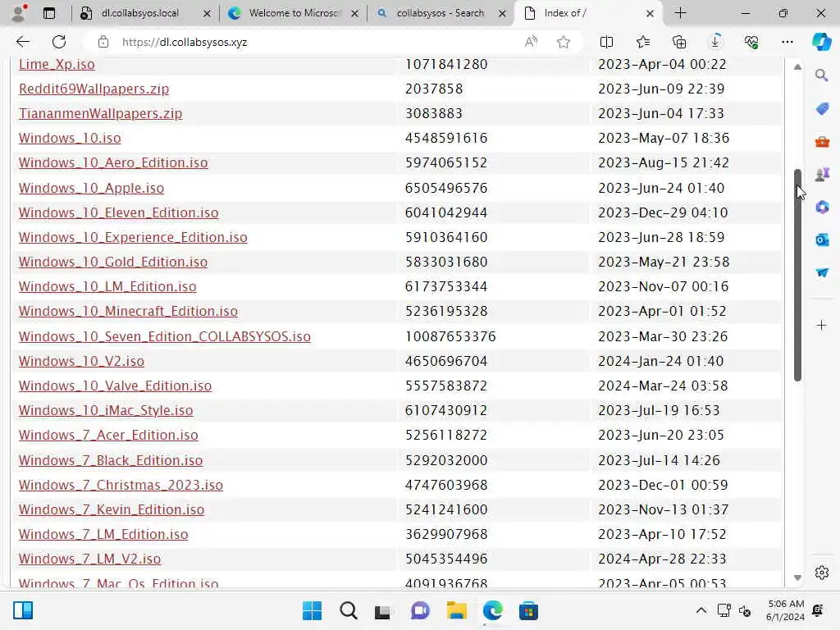Download Windows_10_LM_Edition.iso
840x630 pixels.
pyautogui.click(x=107, y=286)
